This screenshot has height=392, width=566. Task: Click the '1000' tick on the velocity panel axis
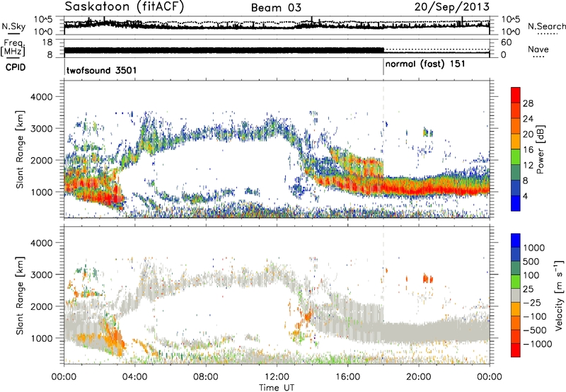click(42, 338)
